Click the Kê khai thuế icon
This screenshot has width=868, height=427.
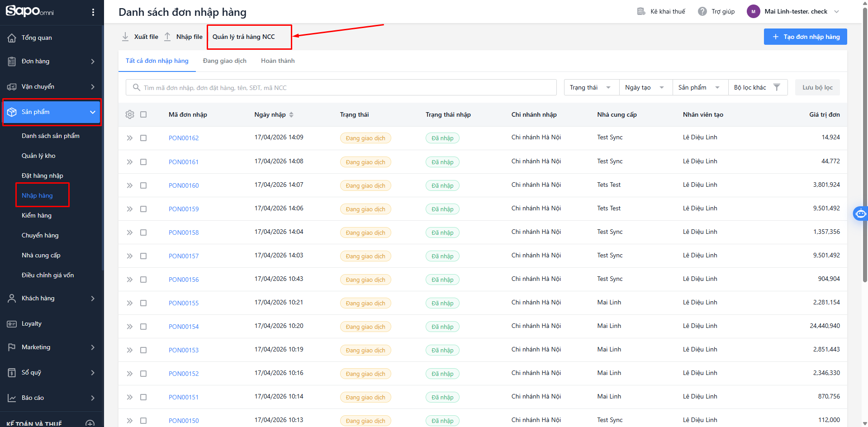(x=641, y=11)
